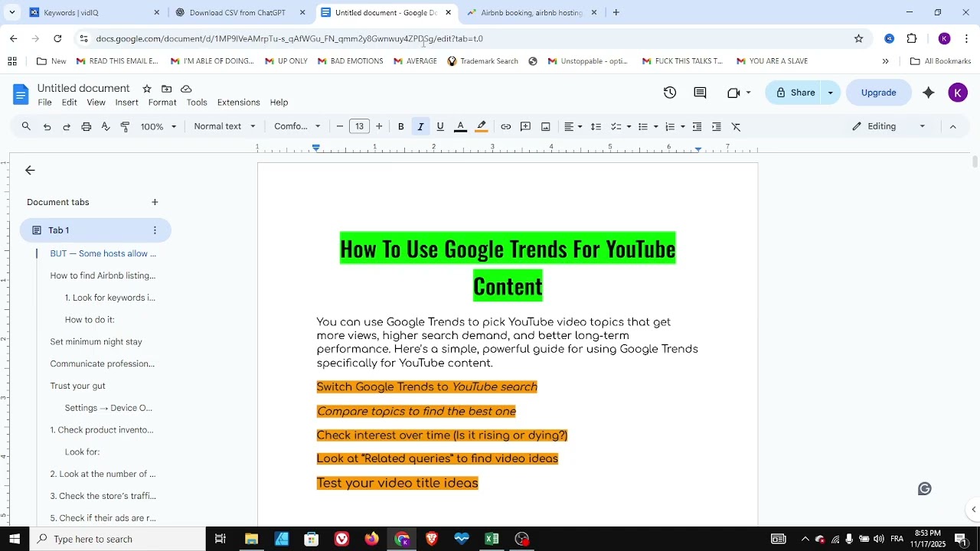Image resolution: width=980 pixels, height=551 pixels.
Task: Open the Format menu
Action: [162, 103]
